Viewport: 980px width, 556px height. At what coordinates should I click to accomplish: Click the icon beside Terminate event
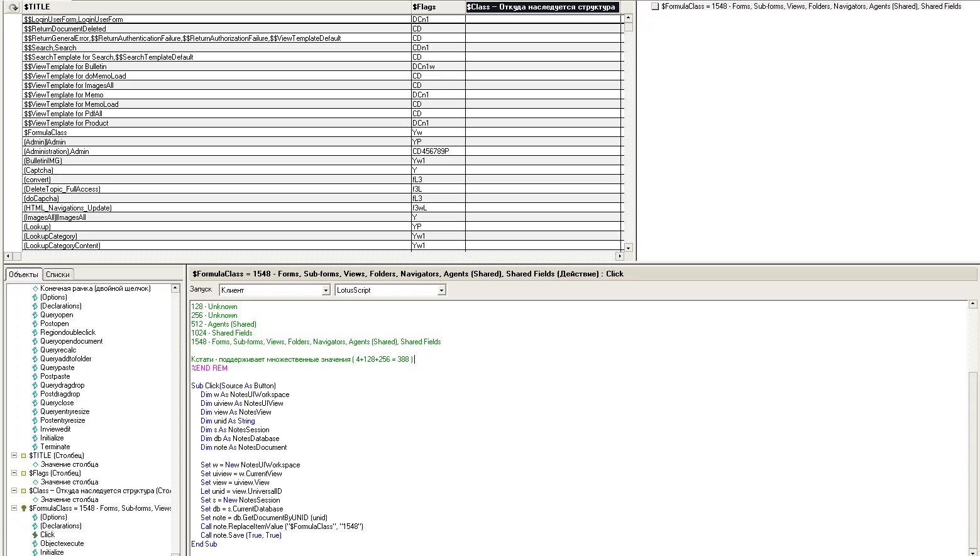[35, 447]
